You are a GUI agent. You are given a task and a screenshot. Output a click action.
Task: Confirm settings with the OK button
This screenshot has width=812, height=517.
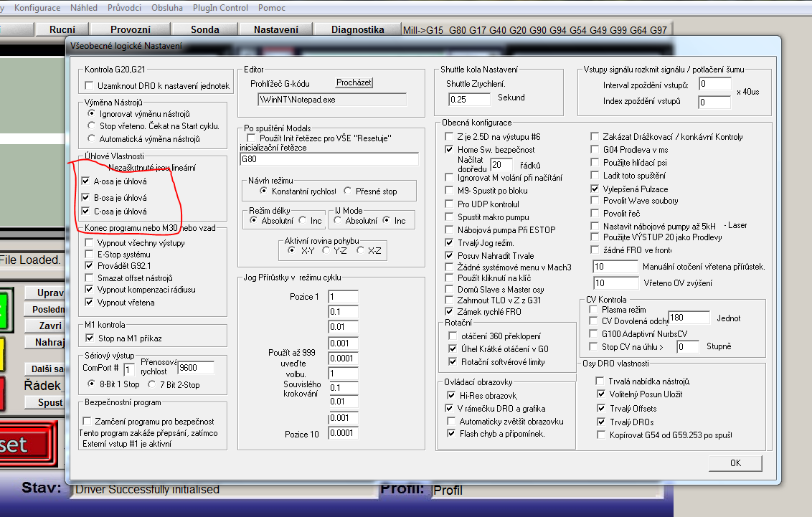pyautogui.click(x=735, y=463)
